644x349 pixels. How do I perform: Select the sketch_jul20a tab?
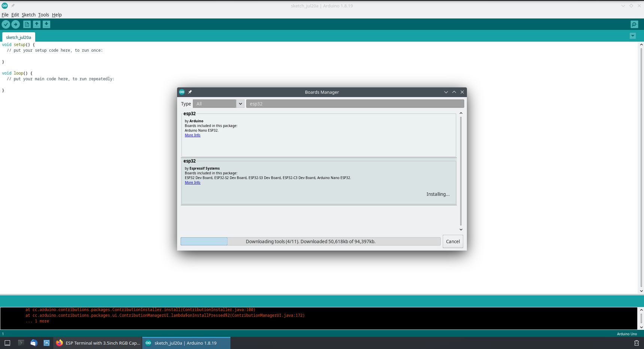tap(19, 37)
